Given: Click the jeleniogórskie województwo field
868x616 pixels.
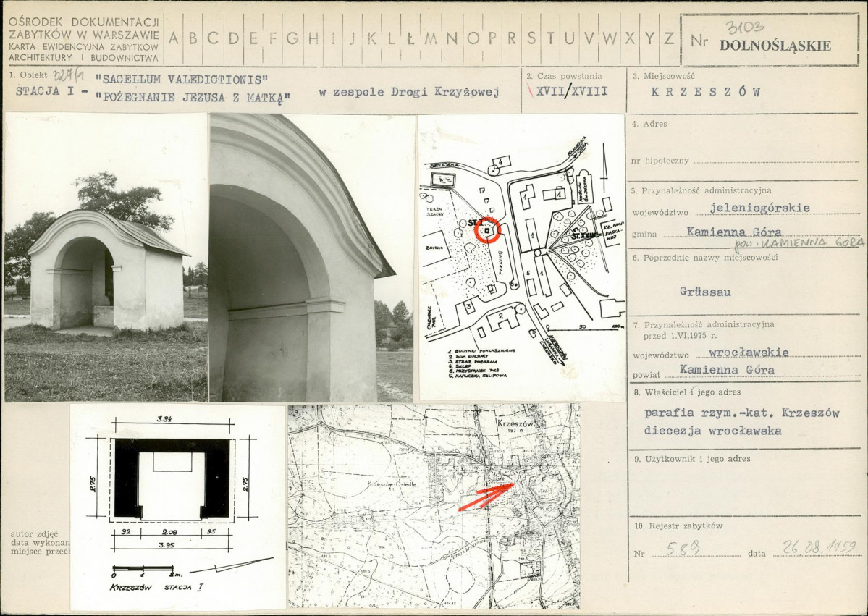Looking at the screenshot, I should (x=760, y=208).
